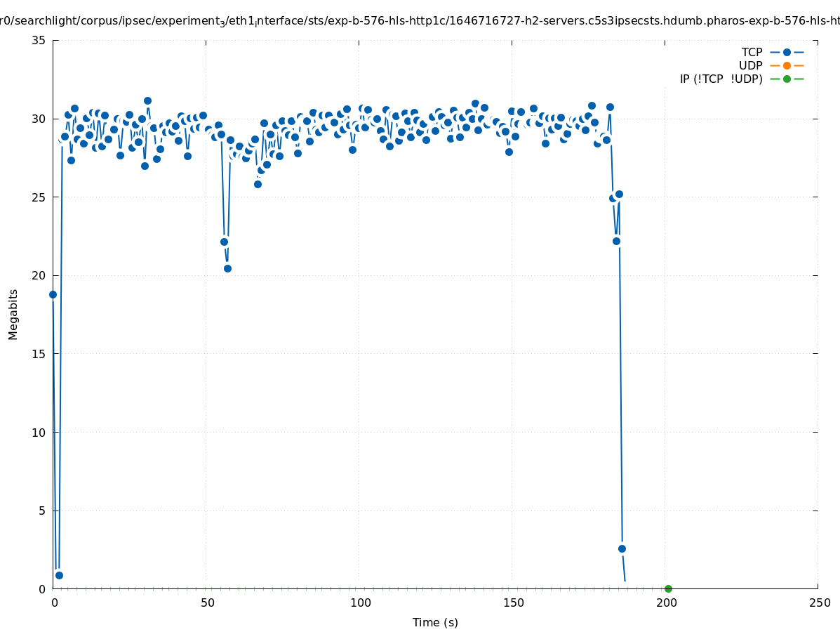Click the y-axis tick label 35
Screen dimensions: 840x632
(x=39, y=40)
